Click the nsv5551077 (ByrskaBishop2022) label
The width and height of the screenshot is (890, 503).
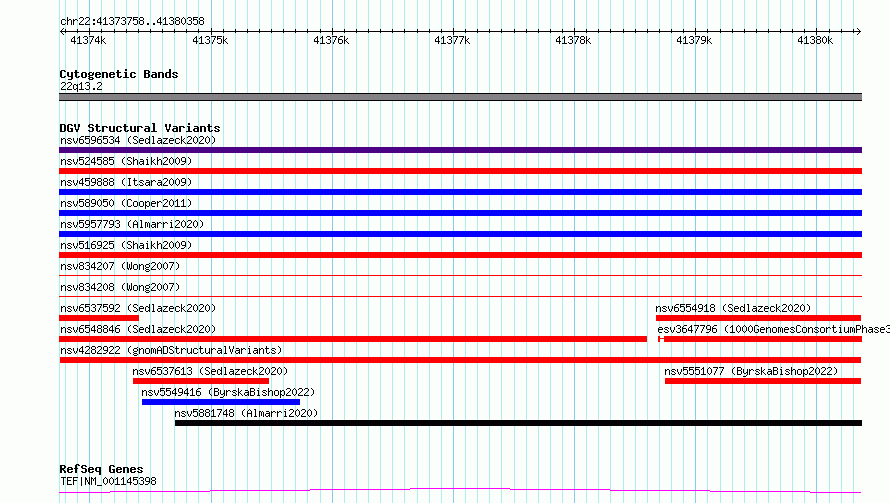[x=751, y=371]
